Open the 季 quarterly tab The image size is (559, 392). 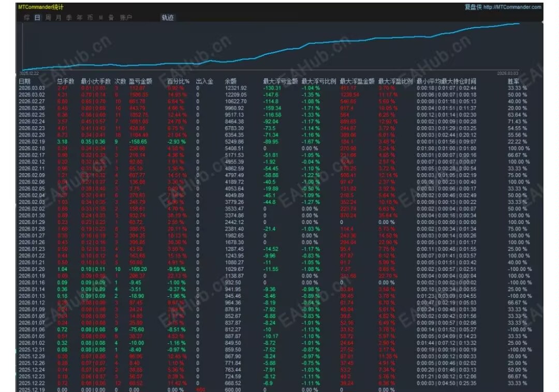point(69,18)
